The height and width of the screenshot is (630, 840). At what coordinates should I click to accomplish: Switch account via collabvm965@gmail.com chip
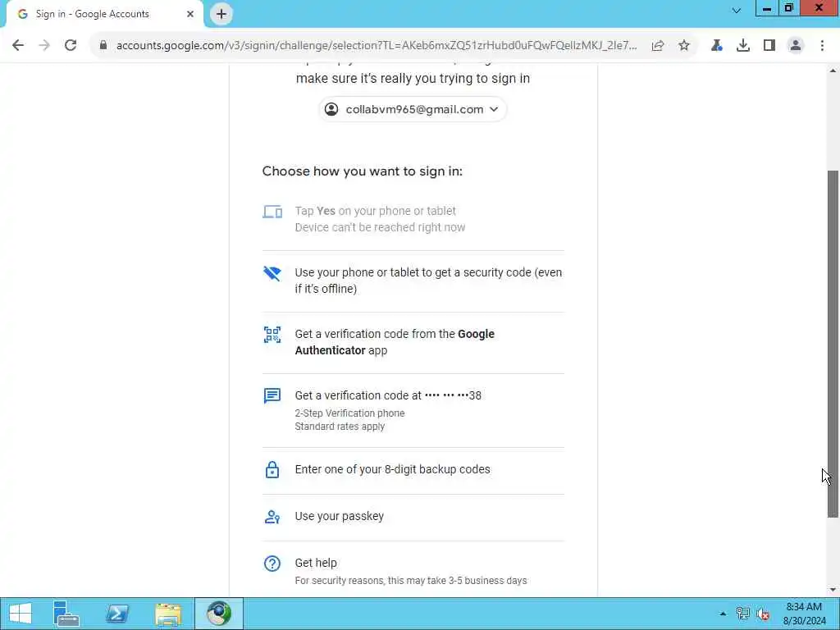413,109
